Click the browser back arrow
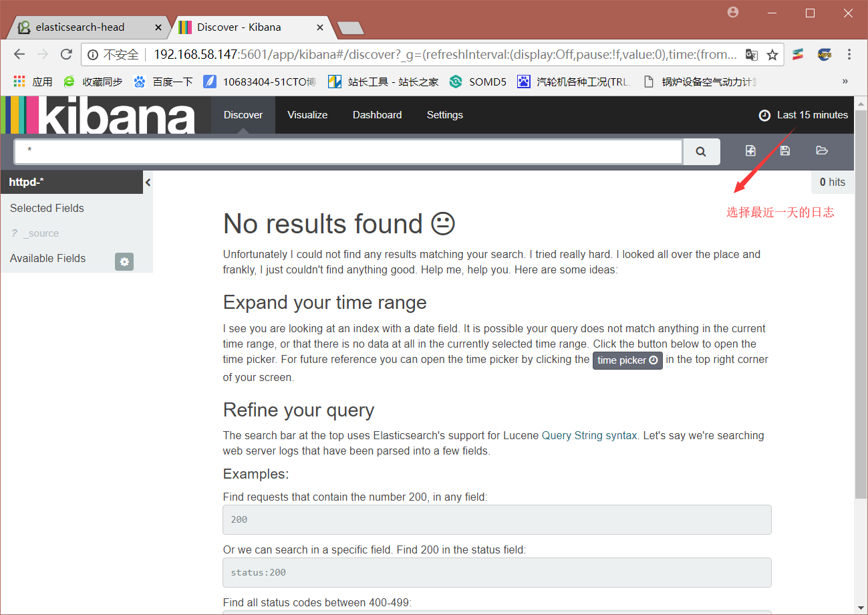The width and height of the screenshot is (868, 615). (x=19, y=55)
